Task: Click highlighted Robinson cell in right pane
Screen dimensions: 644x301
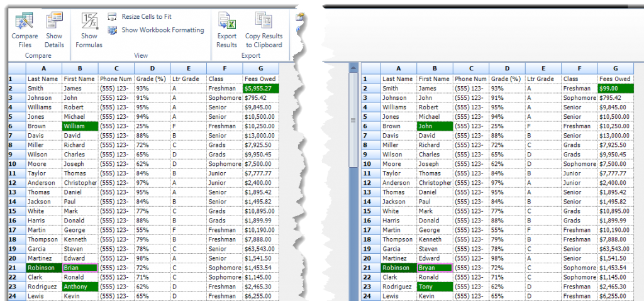Action: pyautogui.click(x=398, y=268)
